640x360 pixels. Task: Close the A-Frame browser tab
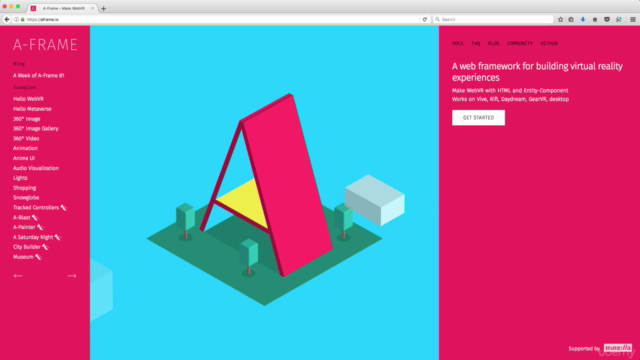tap(93, 8)
